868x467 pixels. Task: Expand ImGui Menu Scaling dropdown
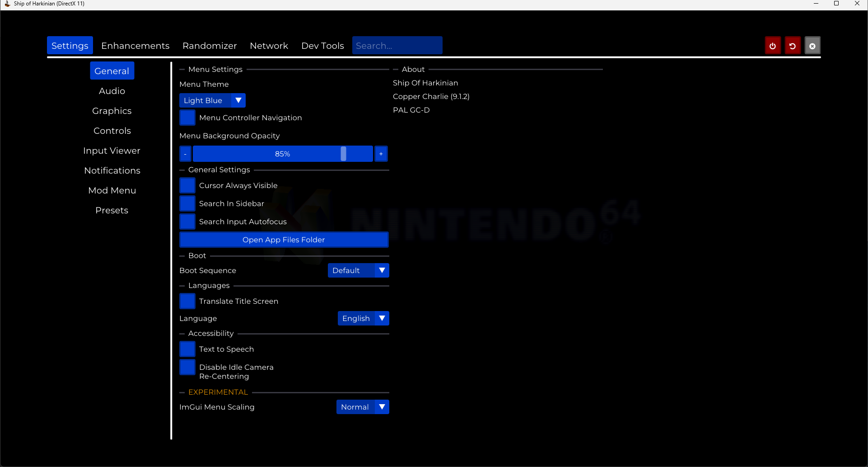(363, 407)
